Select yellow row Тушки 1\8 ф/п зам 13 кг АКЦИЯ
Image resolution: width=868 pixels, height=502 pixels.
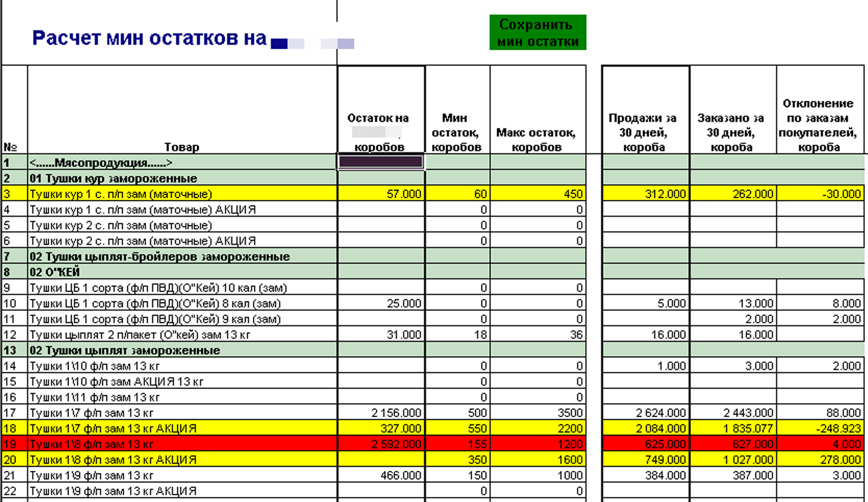pos(182,459)
